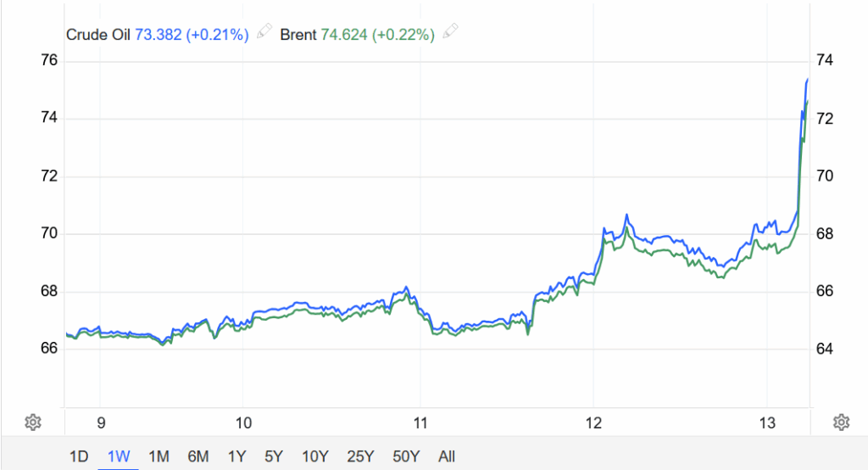
Task: Click left axis value 72
Action: click(49, 176)
